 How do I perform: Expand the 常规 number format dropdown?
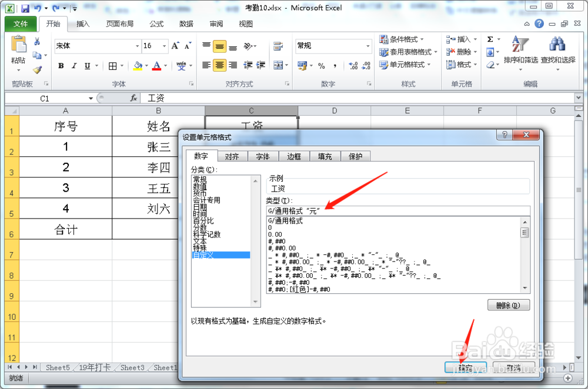[367, 45]
